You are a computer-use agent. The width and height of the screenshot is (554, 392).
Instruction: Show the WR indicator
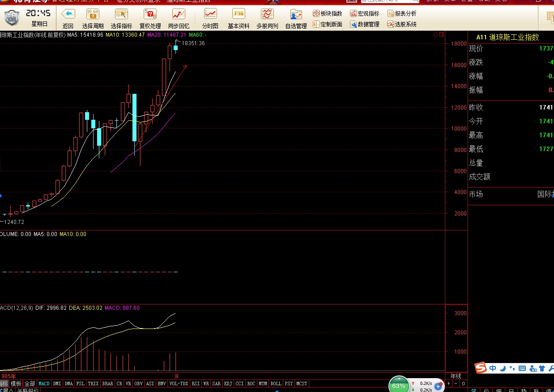[206, 384]
